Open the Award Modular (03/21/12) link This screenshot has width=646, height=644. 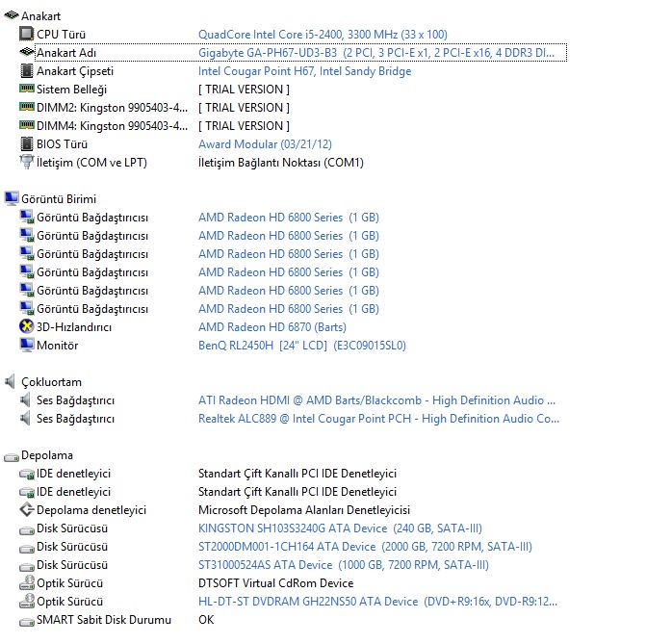point(265,144)
